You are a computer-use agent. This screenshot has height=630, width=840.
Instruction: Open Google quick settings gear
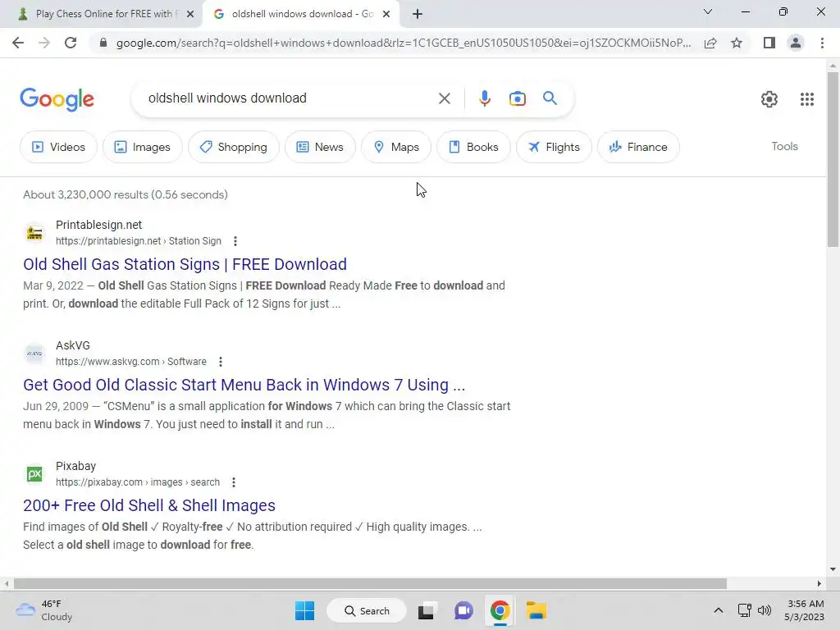point(769,99)
